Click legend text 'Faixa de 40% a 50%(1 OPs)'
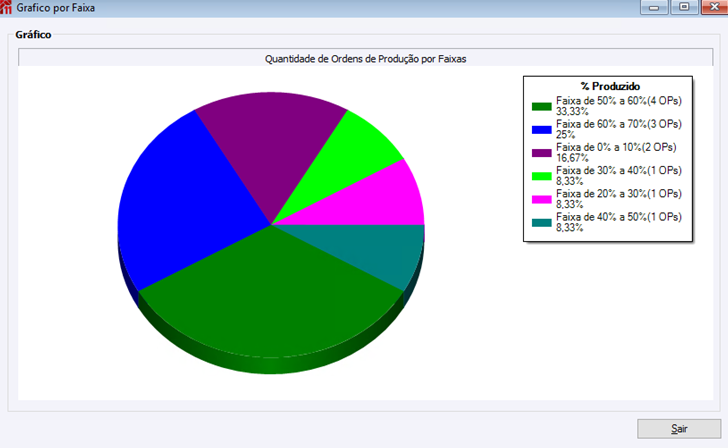Viewport: 728px width, 448px height. (618, 217)
